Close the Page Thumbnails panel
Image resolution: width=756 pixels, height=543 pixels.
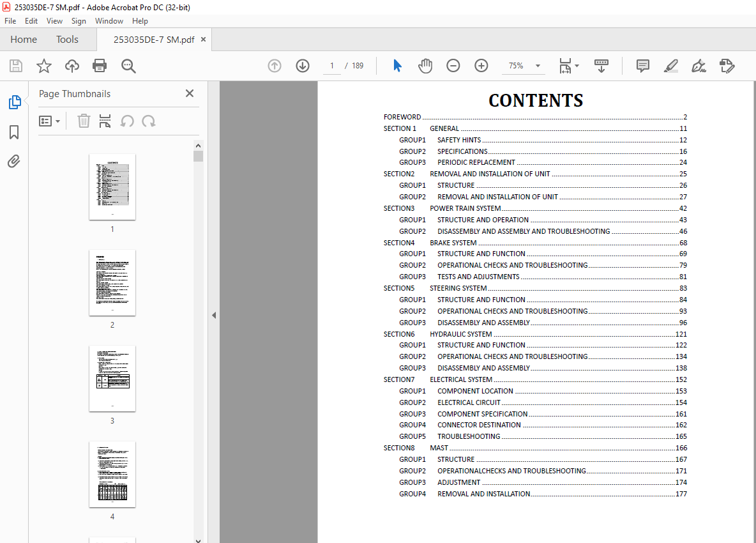click(x=190, y=93)
